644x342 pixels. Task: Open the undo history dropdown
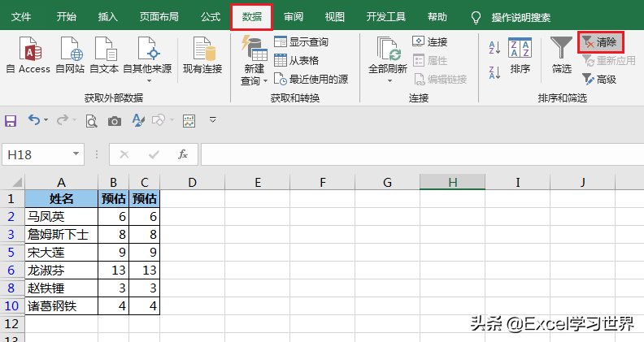[46, 120]
